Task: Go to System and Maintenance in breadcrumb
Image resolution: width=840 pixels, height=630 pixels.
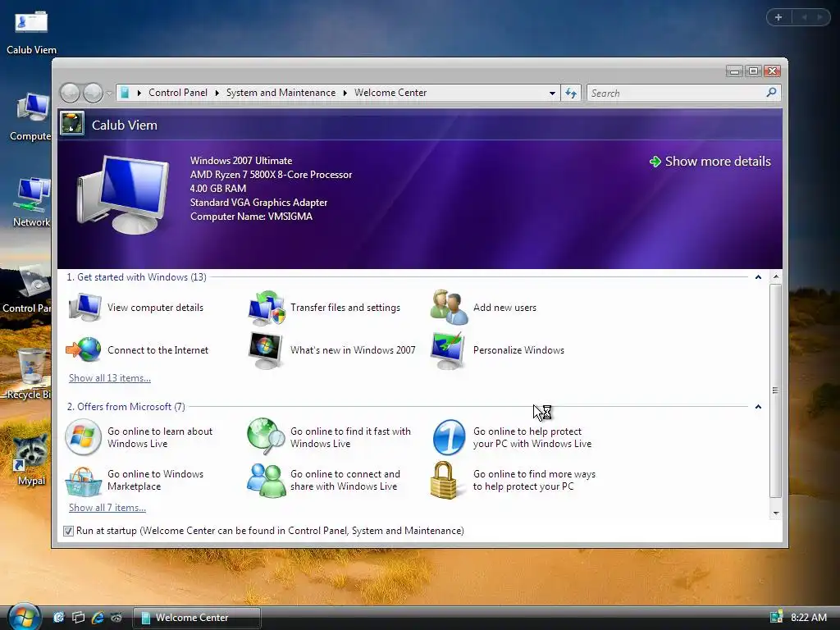Action: 281,93
